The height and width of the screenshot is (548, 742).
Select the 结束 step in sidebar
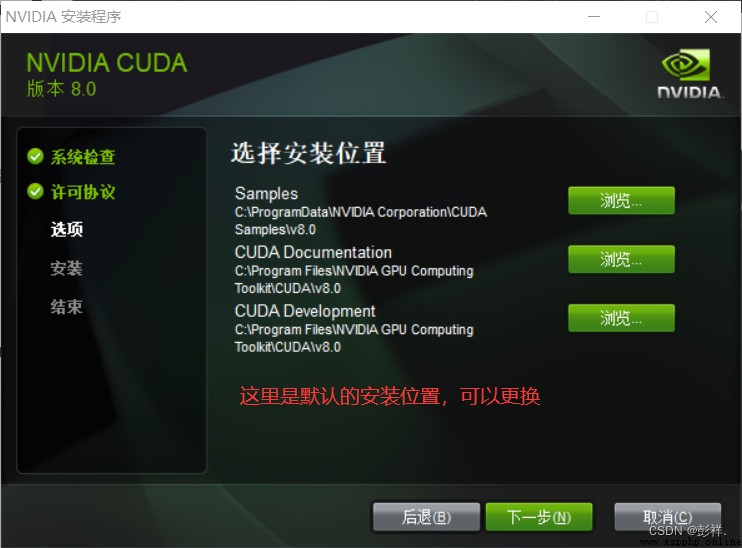67,307
